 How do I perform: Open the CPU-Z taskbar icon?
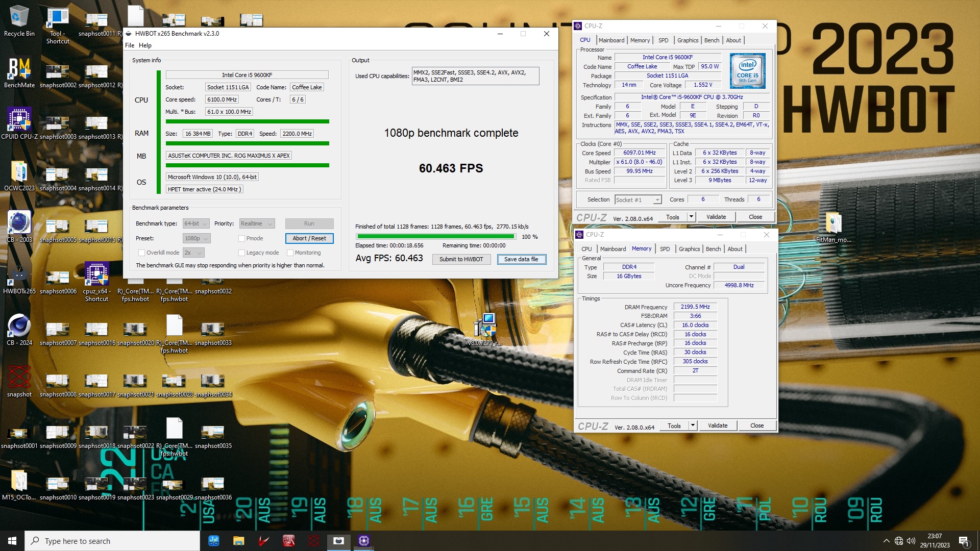pyautogui.click(x=364, y=541)
